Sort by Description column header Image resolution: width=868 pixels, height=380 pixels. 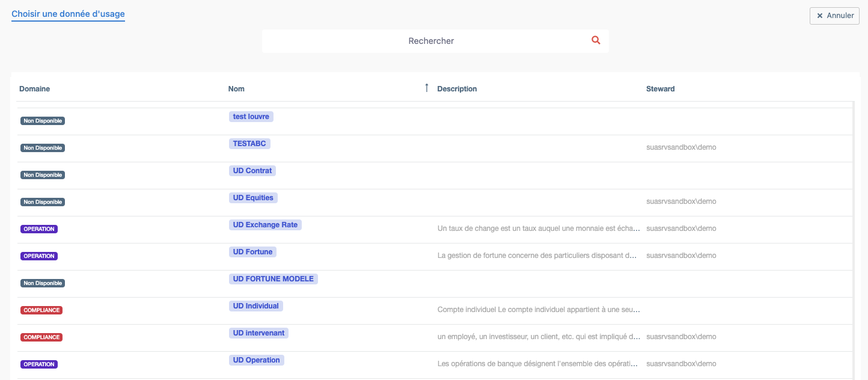click(x=457, y=88)
